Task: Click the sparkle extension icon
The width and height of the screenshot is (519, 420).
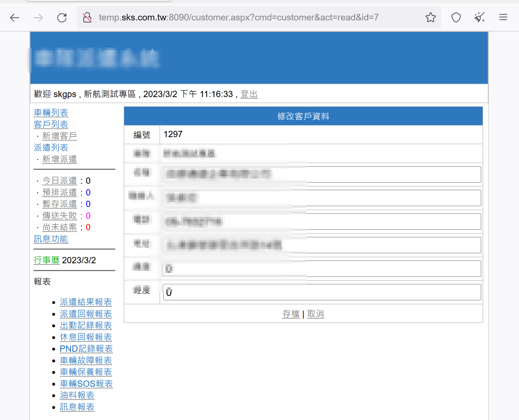Action: 480,18
